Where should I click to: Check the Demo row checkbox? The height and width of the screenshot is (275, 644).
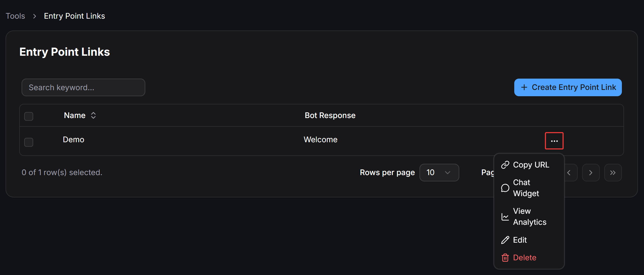pyautogui.click(x=29, y=142)
